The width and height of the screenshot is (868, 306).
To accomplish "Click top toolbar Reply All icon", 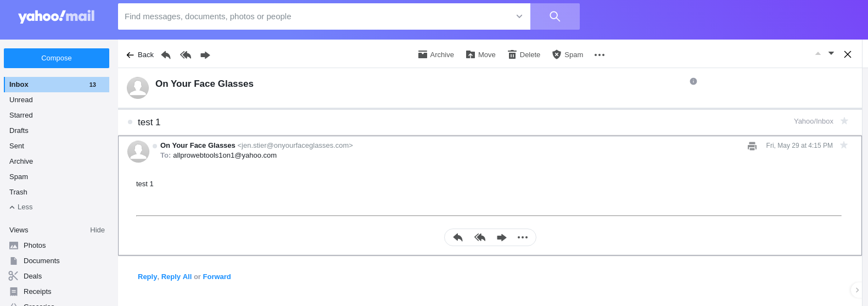I will pos(186,55).
